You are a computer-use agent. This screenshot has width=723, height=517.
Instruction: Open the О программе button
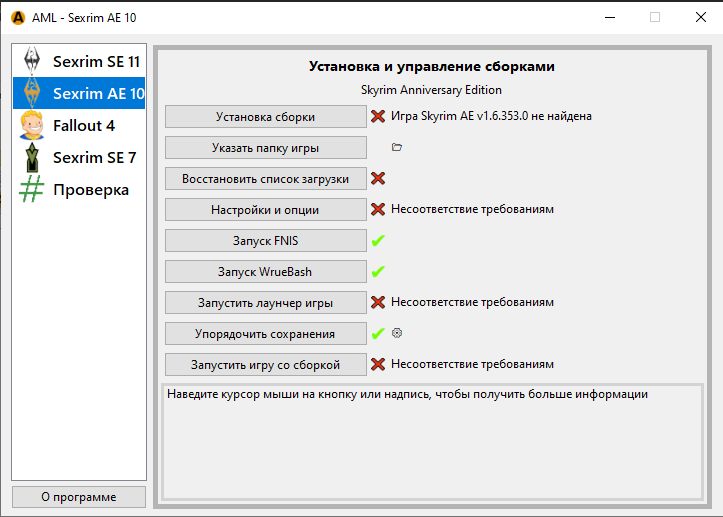[79, 497]
